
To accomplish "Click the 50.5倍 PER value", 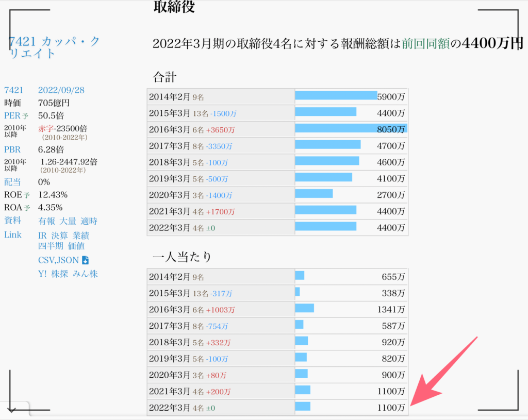I will [51, 116].
